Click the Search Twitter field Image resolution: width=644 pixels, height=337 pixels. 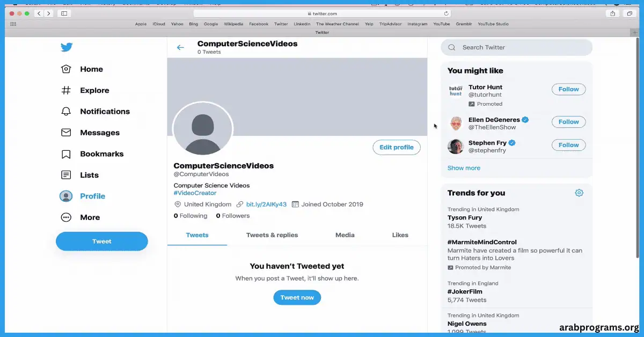click(x=517, y=47)
